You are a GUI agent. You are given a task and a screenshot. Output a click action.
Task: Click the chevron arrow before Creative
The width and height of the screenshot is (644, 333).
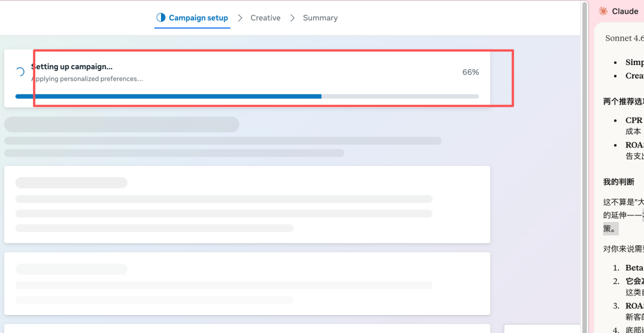tap(240, 18)
